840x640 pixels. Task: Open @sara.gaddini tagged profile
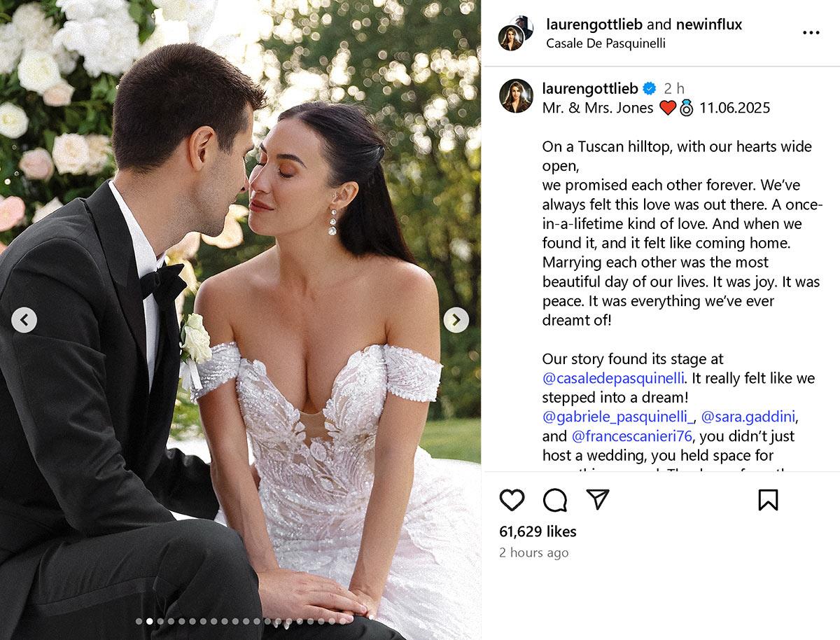click(x=748, y=417)
